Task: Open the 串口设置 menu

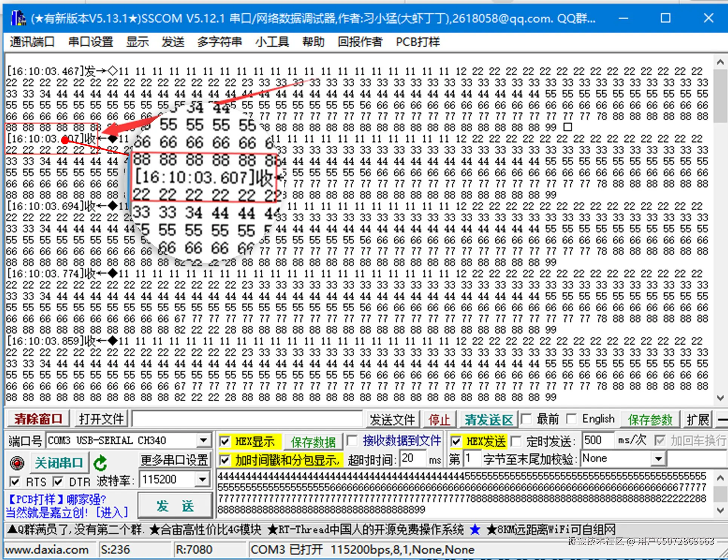Action: click(x=90, y=42)
